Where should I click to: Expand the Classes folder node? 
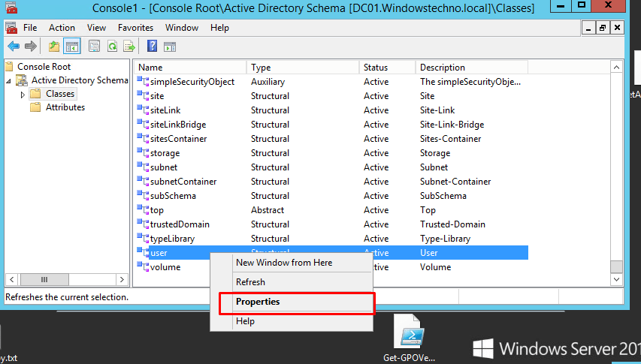(x=23, y=95)
